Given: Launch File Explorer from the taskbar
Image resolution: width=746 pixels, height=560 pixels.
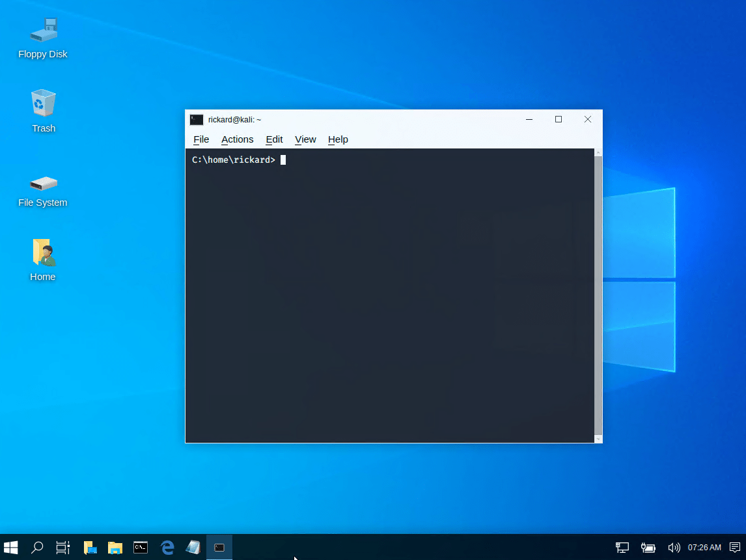Looking at the screenshot, I should 115,547.
